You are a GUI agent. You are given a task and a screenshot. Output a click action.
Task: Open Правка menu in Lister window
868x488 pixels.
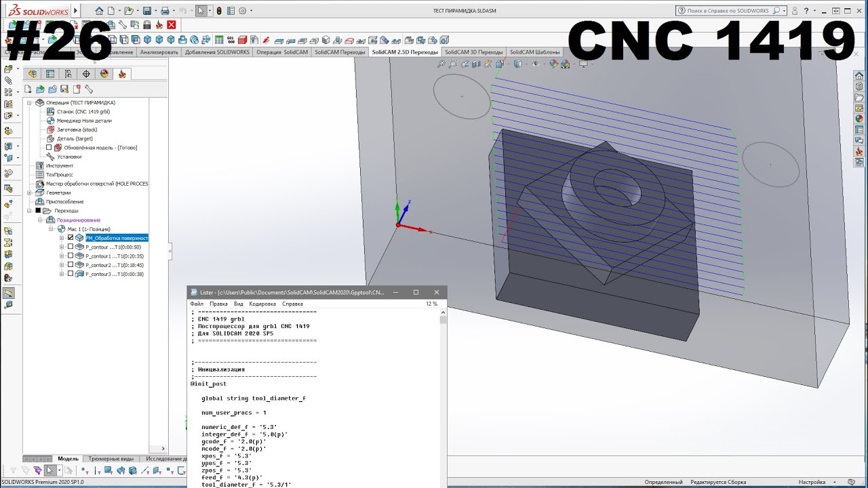[x=218, y=304]
